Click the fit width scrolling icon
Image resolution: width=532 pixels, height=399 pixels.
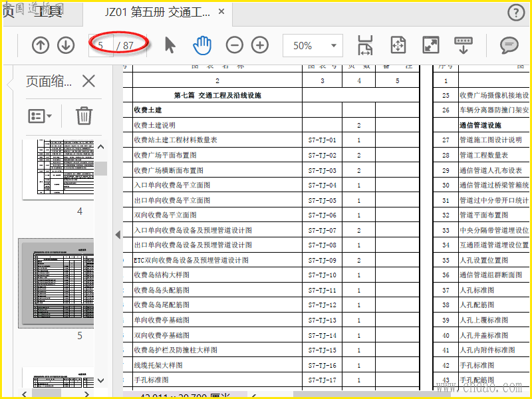coord(365,45)
